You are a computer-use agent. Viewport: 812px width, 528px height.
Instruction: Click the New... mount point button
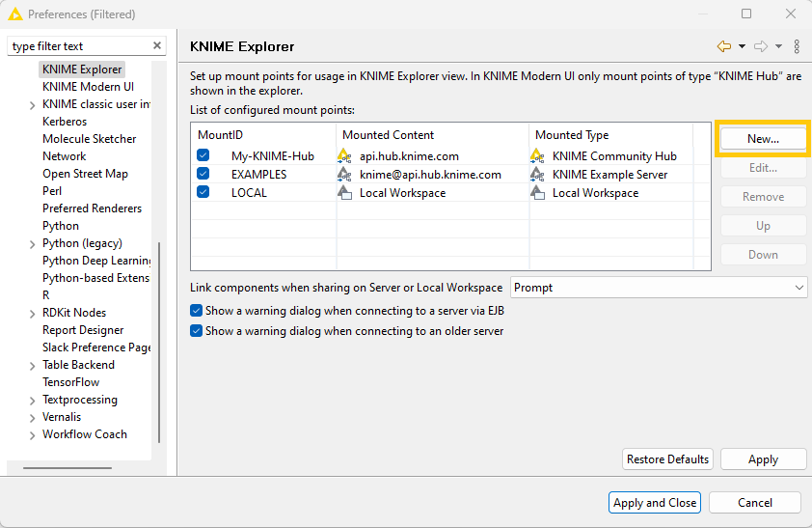click(763, 139)
